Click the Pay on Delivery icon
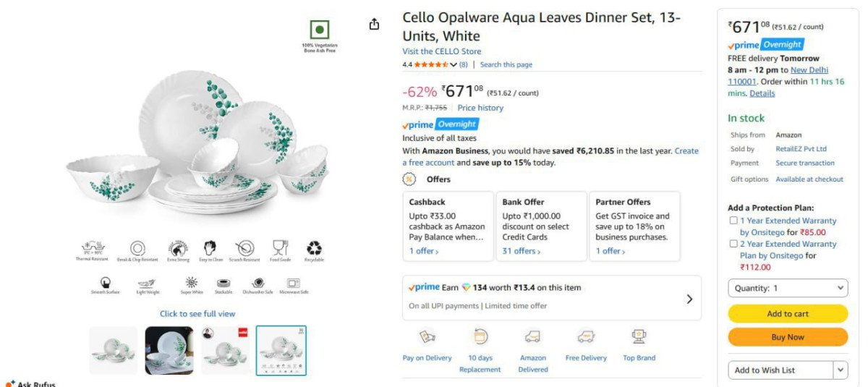The height and width of the screenshot is (387, 868). click(x=427, y=337)
